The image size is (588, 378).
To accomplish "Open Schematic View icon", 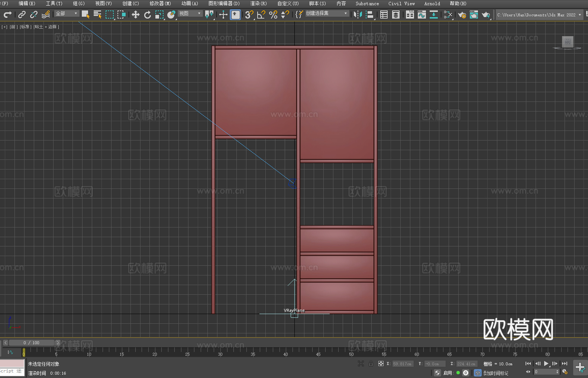I will point(434,14).
